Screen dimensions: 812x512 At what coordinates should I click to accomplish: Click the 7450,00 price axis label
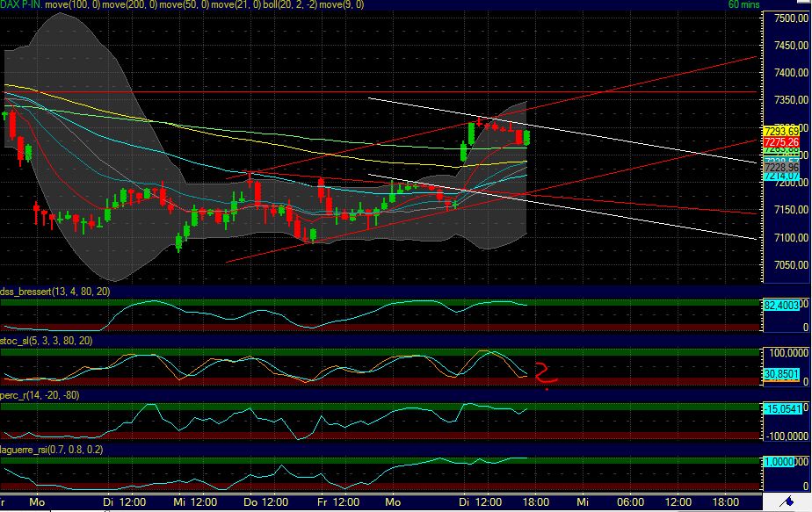coord(791,46)
